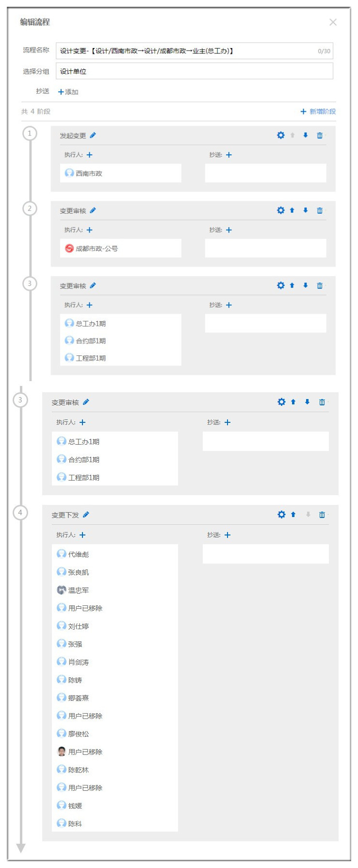Add CC recipient in stage 2
The width and height of the screenshot is (358, 868).
229,230
